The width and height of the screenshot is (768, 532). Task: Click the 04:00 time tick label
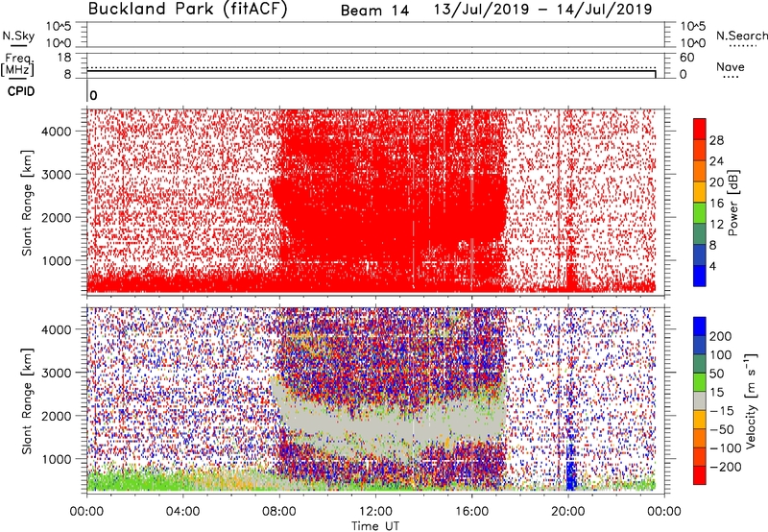(x=182, y=512)
